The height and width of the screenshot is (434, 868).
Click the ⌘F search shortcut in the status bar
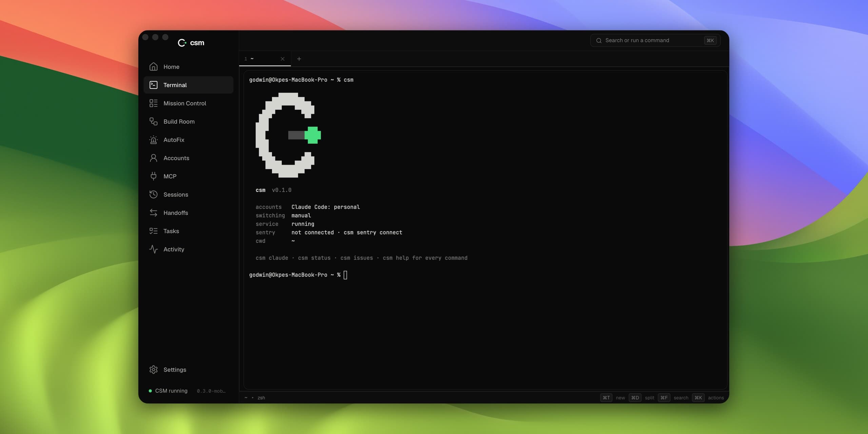click(x=673, y=398)
